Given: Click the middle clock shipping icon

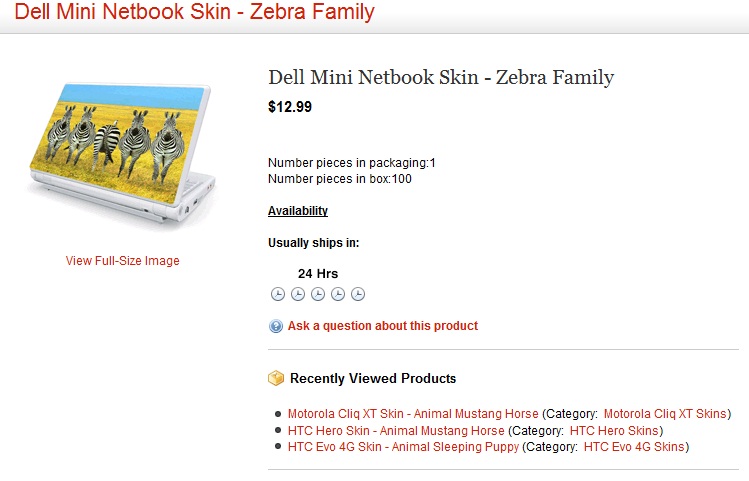Looking at the screenshot, I should click(318, 294).
